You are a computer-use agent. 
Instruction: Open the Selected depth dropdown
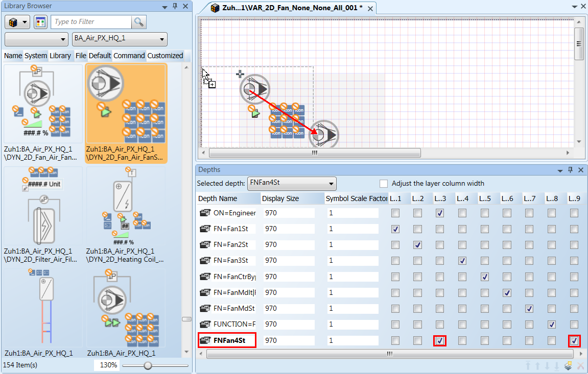coord(331,184)
